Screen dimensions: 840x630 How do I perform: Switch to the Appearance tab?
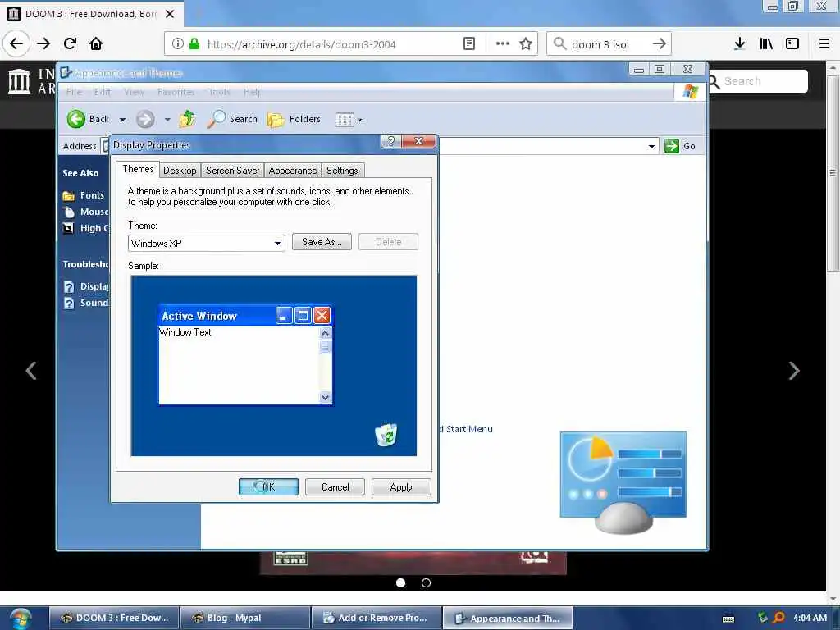[293, 171]
